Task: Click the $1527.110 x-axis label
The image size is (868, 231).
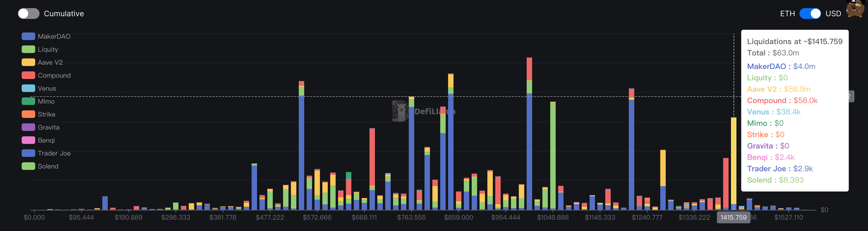Action: pyautogui.click(x=788, y=217)
